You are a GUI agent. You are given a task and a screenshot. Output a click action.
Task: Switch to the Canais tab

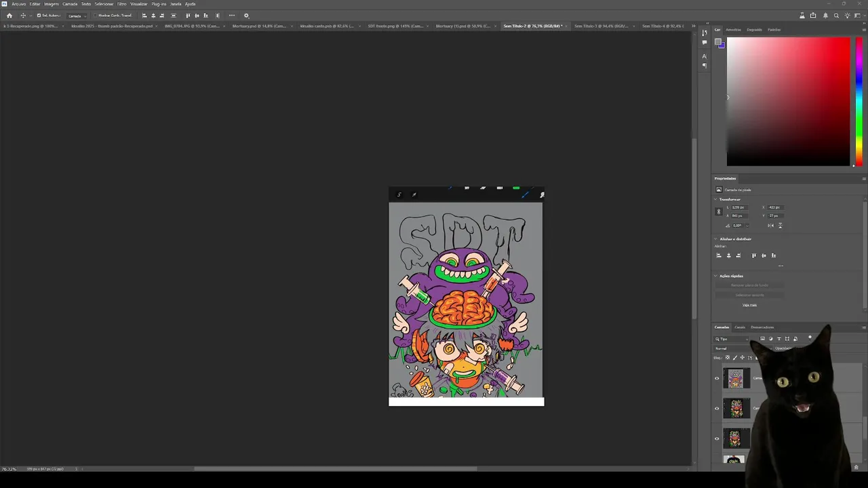pyautogui.click(x=740, y=327)
